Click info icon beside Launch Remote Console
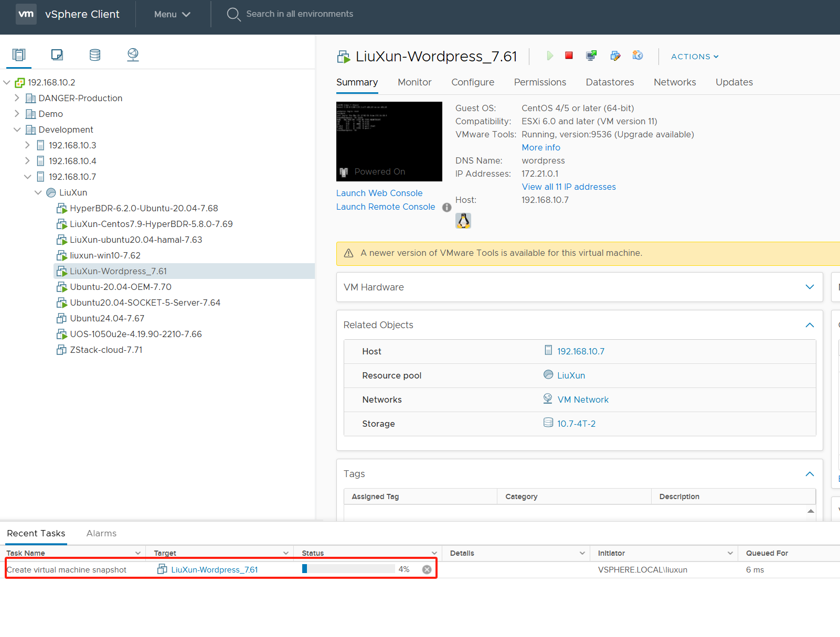This screenshot has height=637, width=840. [447, 207]
